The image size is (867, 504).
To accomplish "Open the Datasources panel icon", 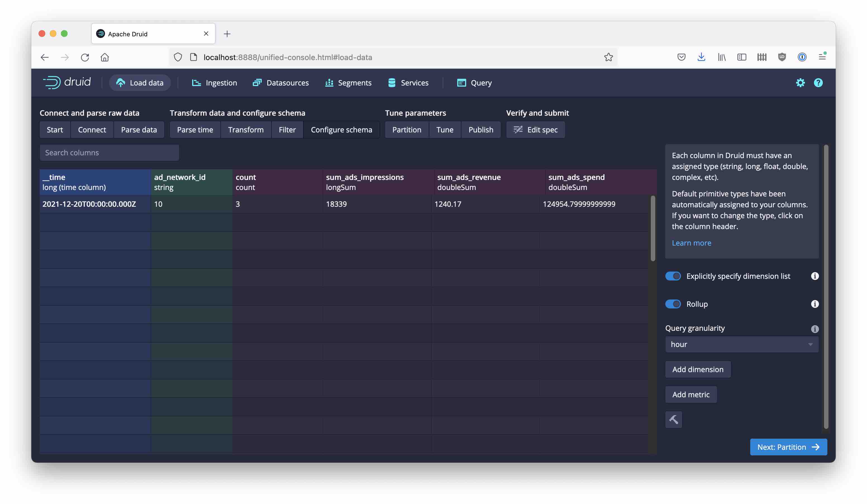I will [257, 83].
